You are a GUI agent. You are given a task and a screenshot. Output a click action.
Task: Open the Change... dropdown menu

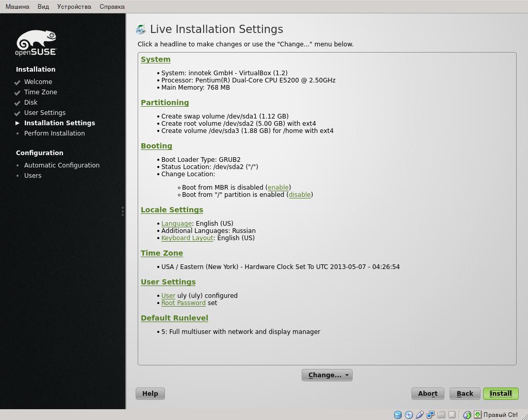[327, 375]
